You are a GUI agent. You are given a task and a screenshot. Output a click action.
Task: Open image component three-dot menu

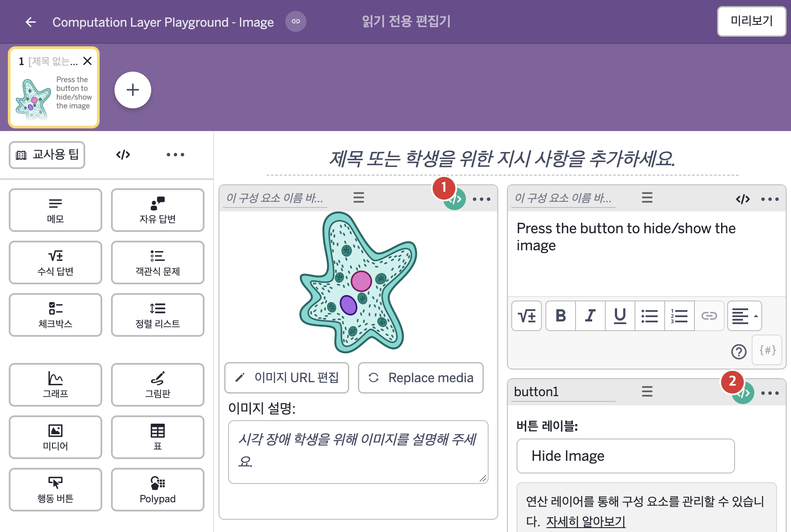(482, 199)
